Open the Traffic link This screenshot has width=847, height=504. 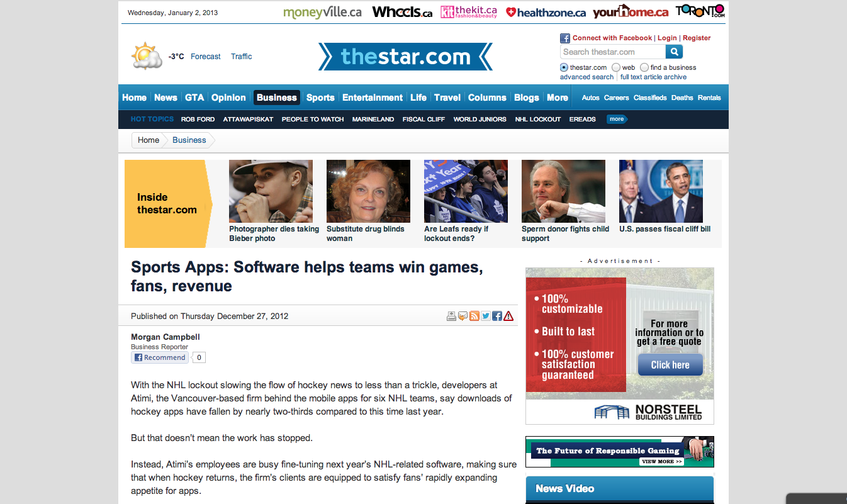(241, 57)
